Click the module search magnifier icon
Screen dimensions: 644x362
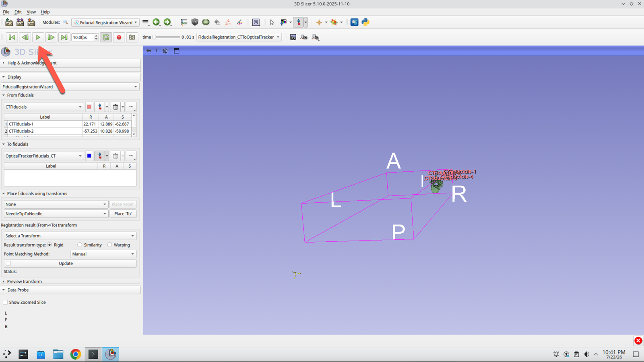(66, 23)
